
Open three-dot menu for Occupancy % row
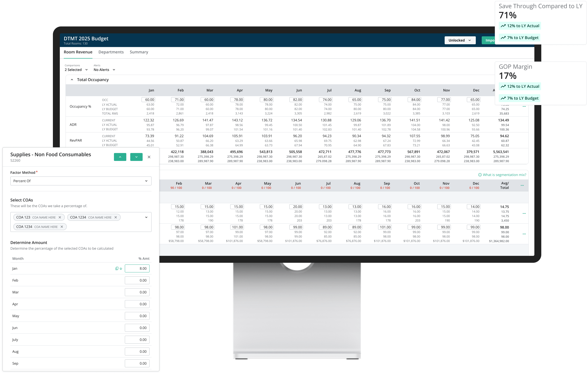[x=524, y=107]
